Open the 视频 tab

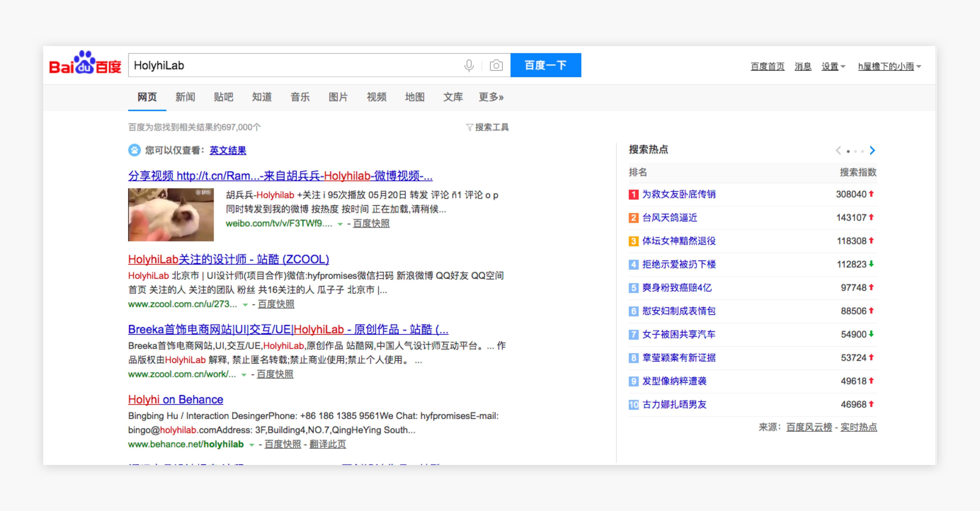point(376,97)
